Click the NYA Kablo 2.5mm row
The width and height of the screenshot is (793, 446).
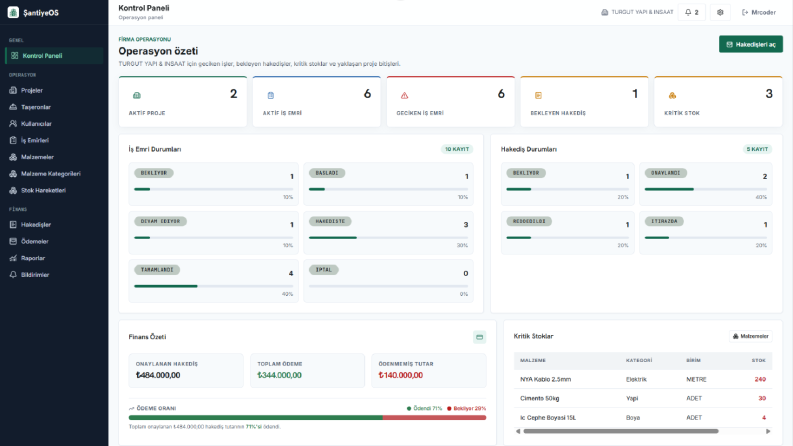(643, 379)
